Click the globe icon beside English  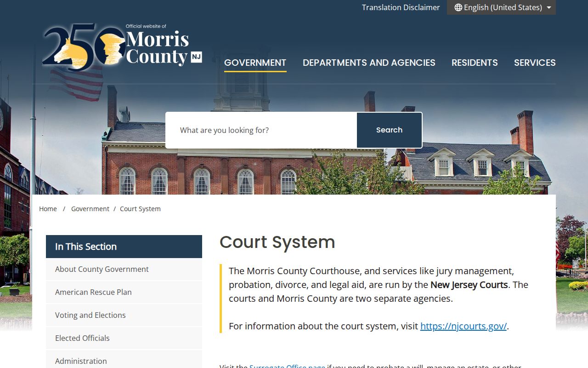point(458,7)
